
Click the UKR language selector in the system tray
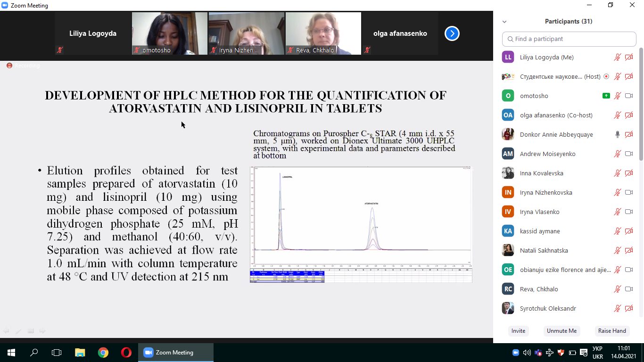click(x=597, y=353)
